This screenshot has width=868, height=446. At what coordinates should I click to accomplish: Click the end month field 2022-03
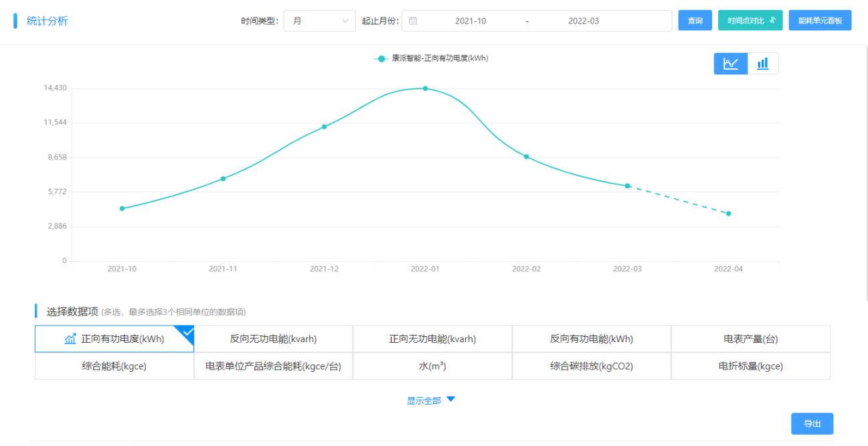tap(584, 21)
